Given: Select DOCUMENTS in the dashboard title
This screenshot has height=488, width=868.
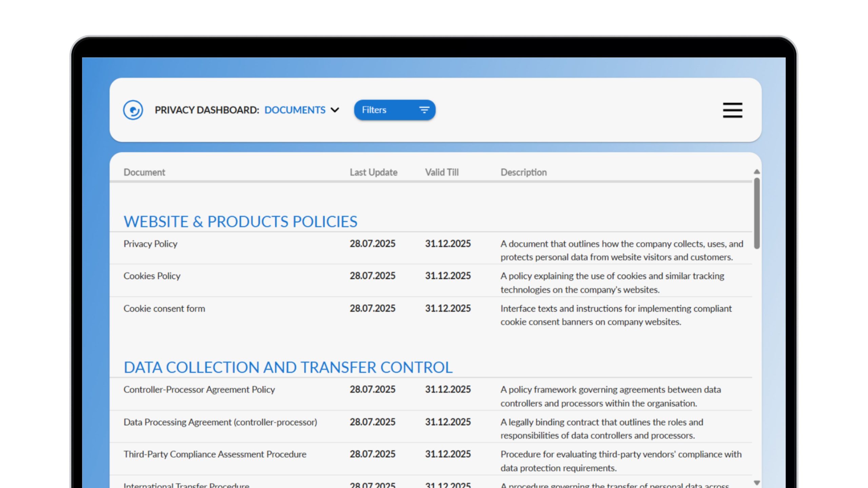Looking at the screenshot, I should point(295,110).
